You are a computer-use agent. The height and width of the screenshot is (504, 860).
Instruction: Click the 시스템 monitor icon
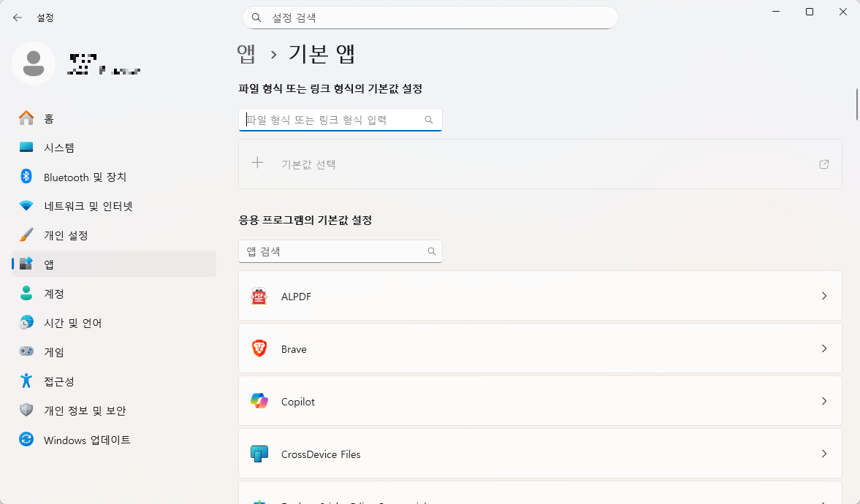26,147
